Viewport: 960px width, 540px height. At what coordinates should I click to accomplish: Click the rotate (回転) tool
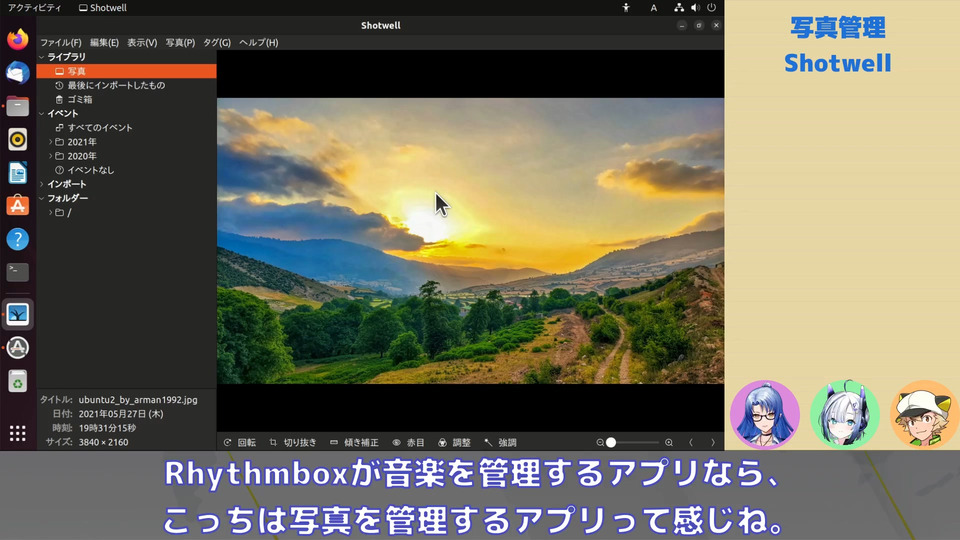pyautogui.click(x=239, y=442)
